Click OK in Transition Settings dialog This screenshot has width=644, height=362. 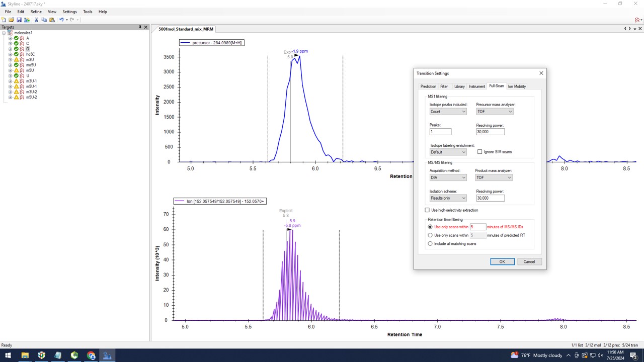[502, 261]
